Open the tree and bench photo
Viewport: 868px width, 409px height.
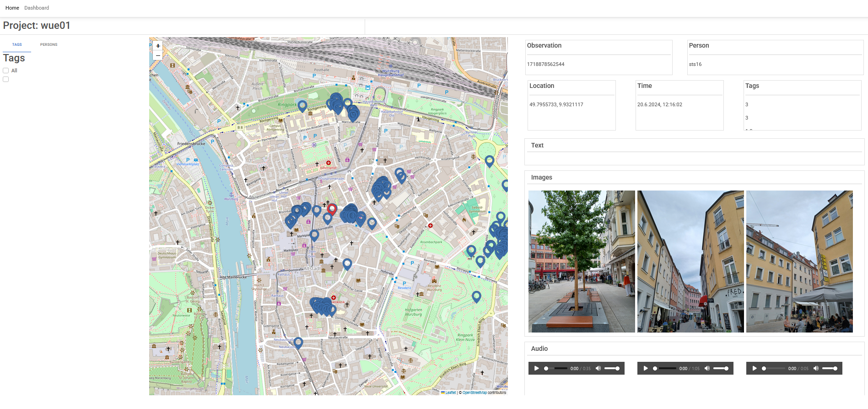click(x=582, y=262)
